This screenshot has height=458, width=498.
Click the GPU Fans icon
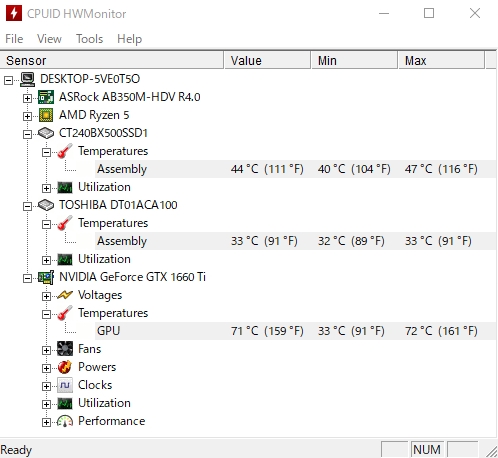[65, 349]
